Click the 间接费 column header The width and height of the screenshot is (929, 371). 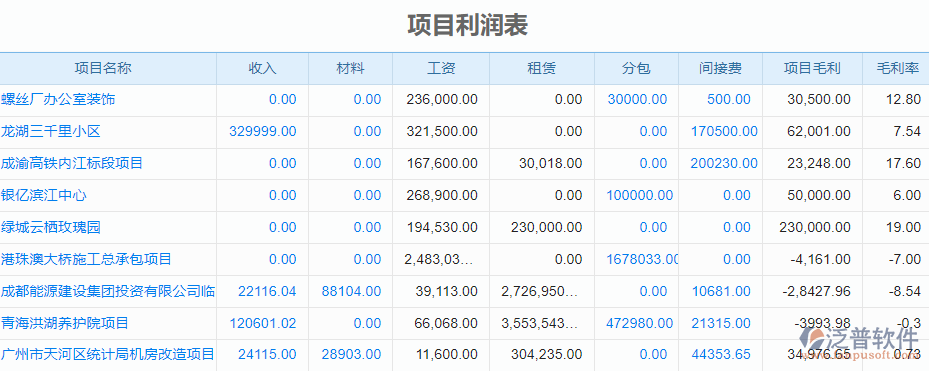point(720,69)
